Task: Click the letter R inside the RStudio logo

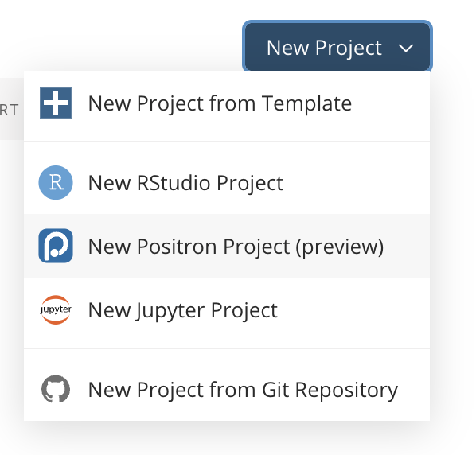Action: click(57, 182)
